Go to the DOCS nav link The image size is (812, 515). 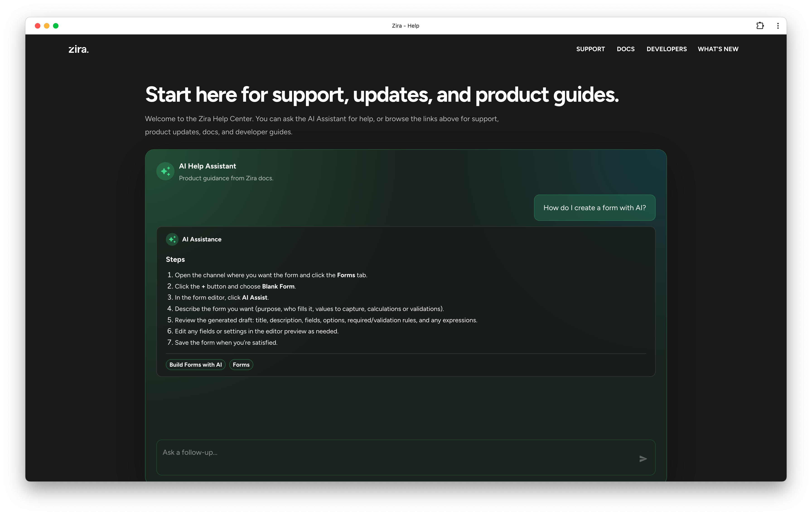[626, 49]
